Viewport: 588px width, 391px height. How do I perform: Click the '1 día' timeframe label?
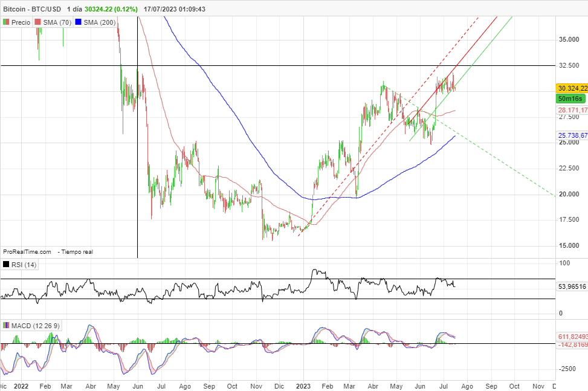click(74, 9)
